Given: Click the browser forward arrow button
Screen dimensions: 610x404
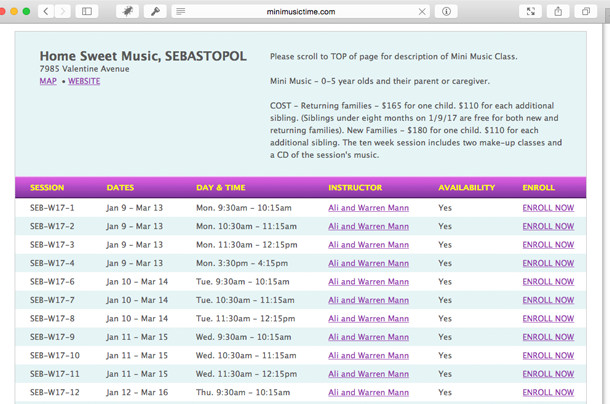Looking at the screenshot, I should click(x=64, y=11).
